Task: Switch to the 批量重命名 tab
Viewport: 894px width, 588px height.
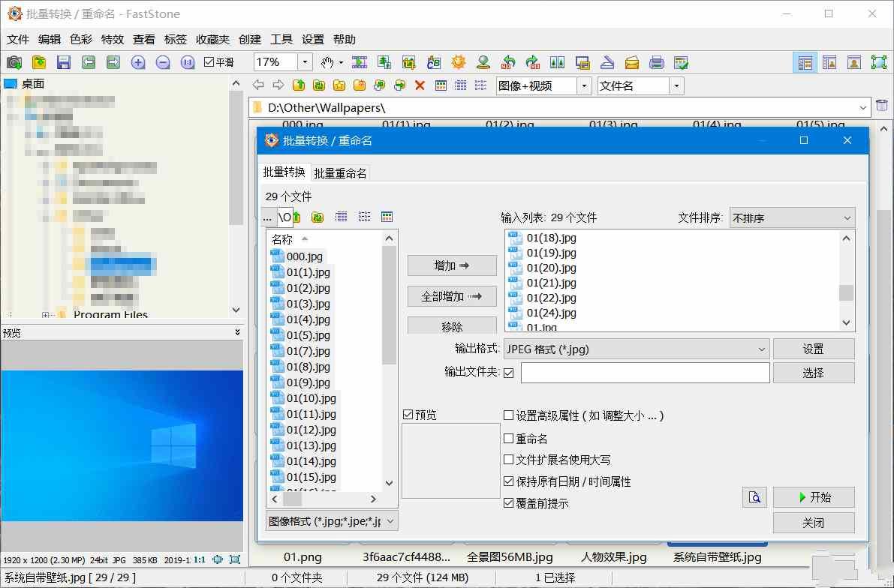Action: (x=340, y=172)
